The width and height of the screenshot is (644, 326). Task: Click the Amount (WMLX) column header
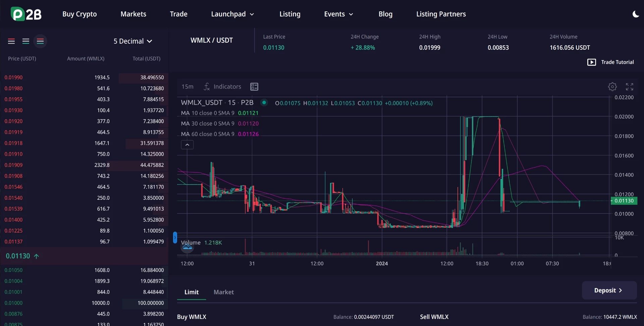click(86, 59)
